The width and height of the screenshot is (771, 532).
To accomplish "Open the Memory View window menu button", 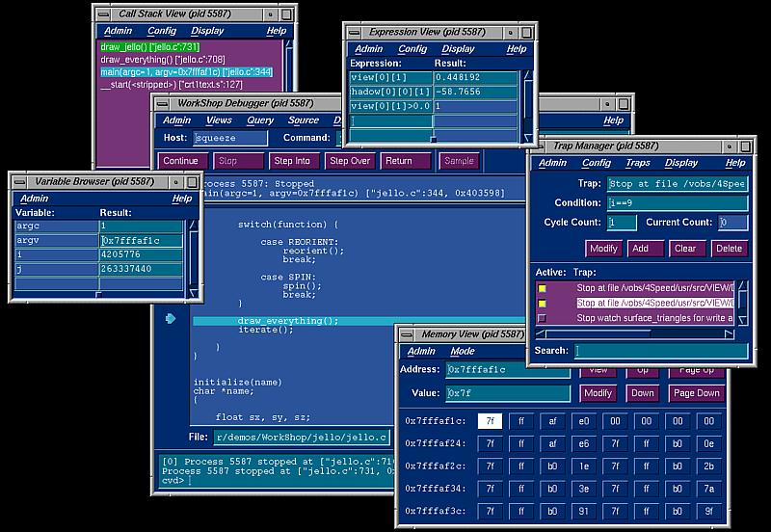I will (407, 334).
